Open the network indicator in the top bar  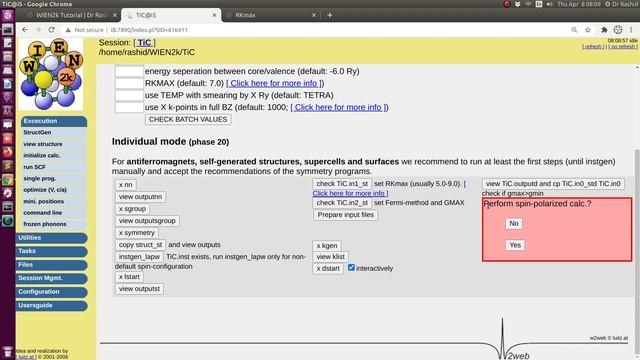point(528,4)
